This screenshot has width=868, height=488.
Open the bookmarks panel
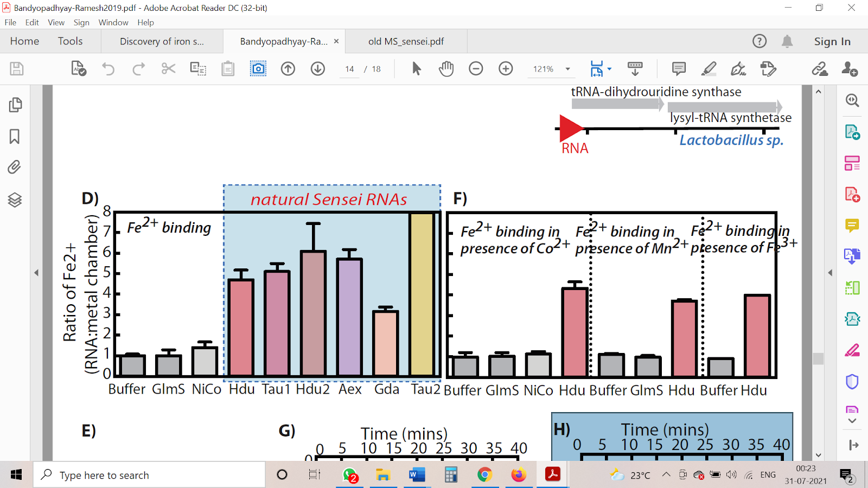click(x=15, y=136)
